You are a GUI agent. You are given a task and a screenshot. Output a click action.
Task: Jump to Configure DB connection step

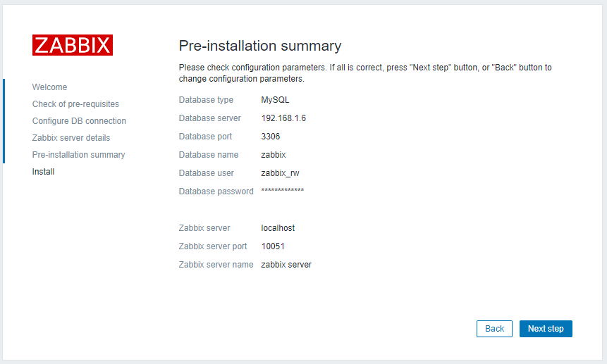pyautogui.click(x=79, y=121)
